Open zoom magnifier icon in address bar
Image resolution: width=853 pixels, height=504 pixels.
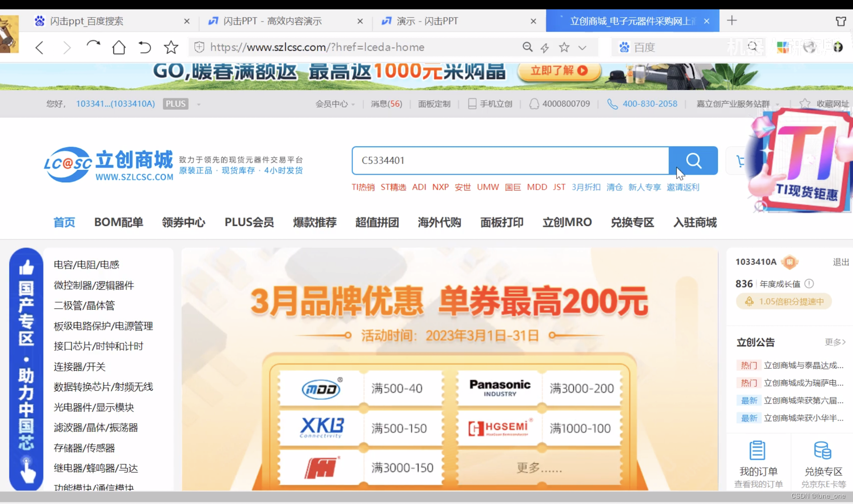pyautogui.click(x=527, y=47)
